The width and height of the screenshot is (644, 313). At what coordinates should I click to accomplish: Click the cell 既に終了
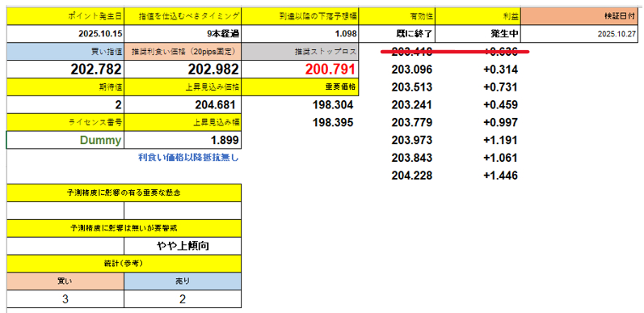pos(398,34)
